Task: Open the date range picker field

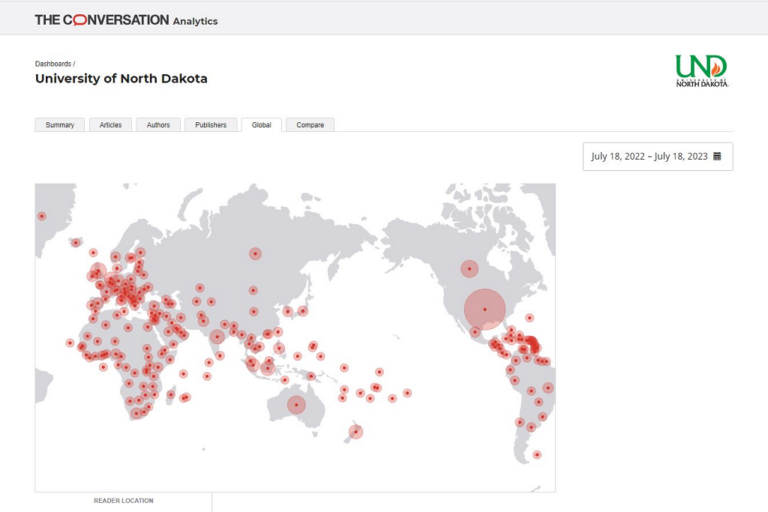Action: [x=658, y=156]
